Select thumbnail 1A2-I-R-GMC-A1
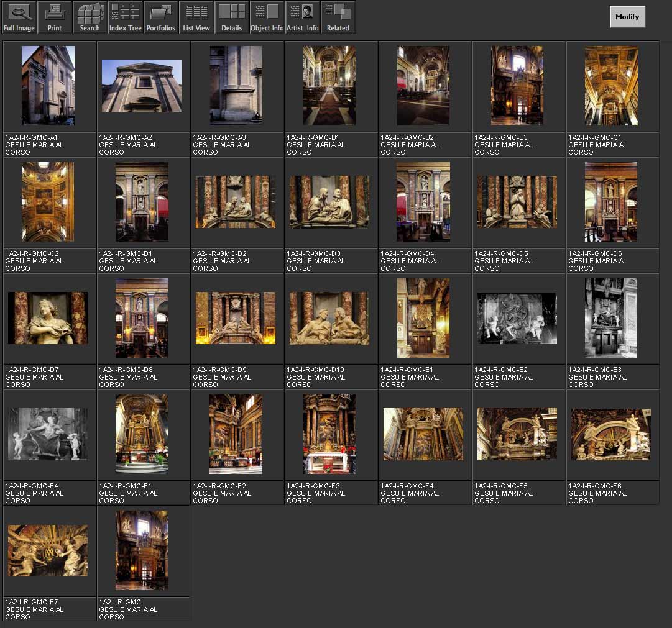 (x=48, y=86)
